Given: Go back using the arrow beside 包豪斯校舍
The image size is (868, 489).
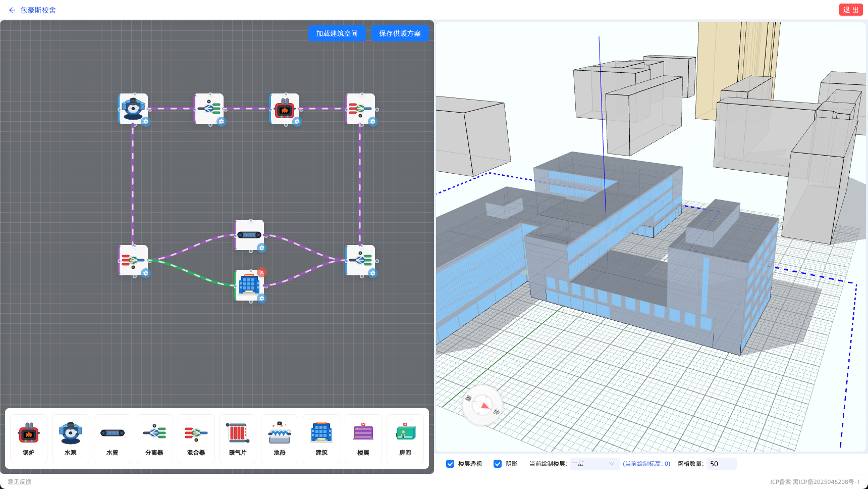Looking at the screenshot, I should point(12,10).
